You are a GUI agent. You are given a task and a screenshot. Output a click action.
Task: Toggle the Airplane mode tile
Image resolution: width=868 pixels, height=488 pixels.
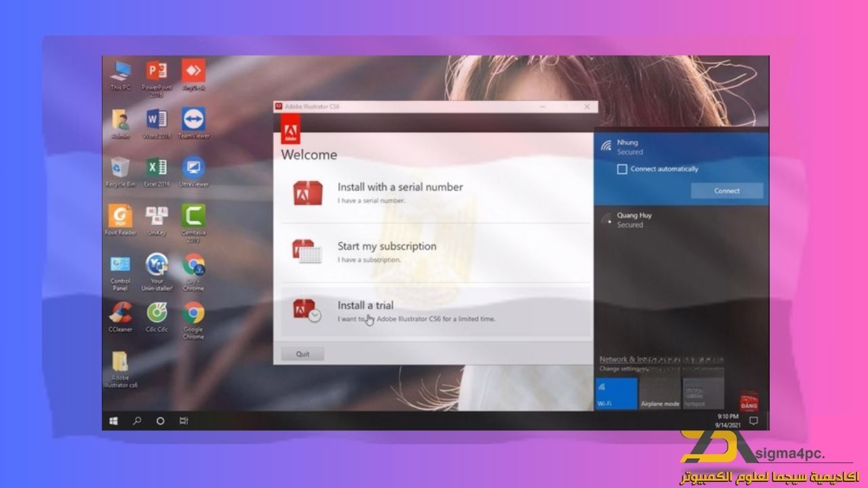click(660, 393)
